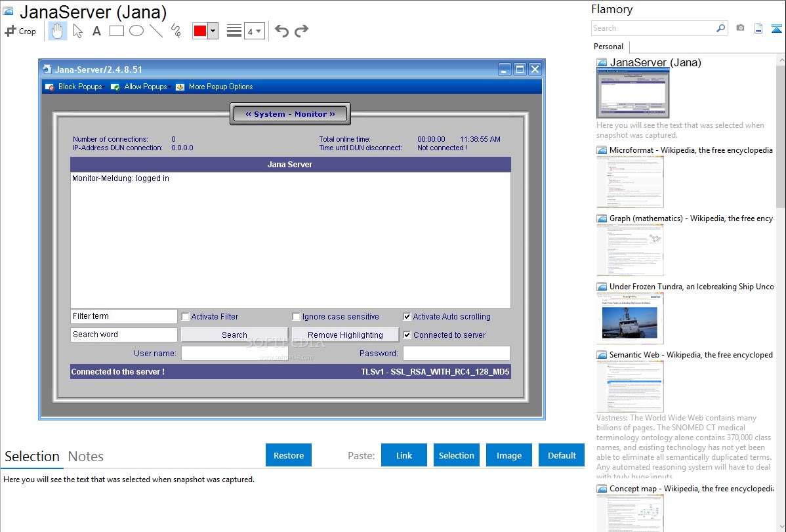
Task: Open the JanaServer (Jana) snapshot thumbnail
Action: pos(632,94)
